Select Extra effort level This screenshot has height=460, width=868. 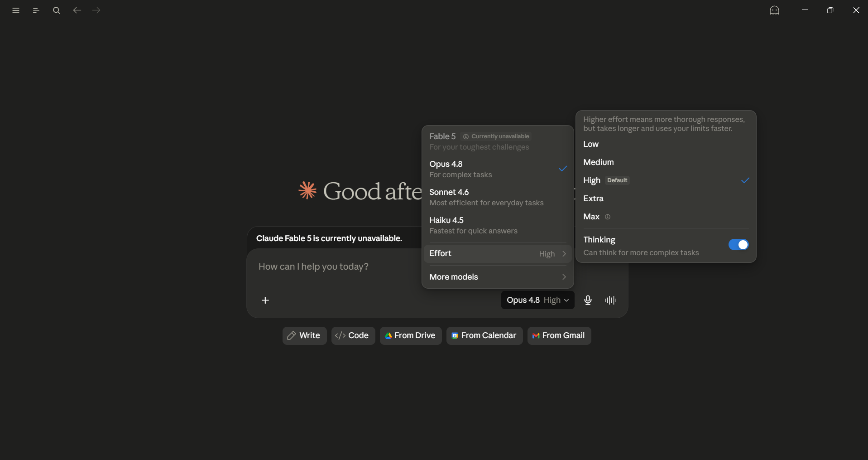pyautogui.click(x=666, y=199)
